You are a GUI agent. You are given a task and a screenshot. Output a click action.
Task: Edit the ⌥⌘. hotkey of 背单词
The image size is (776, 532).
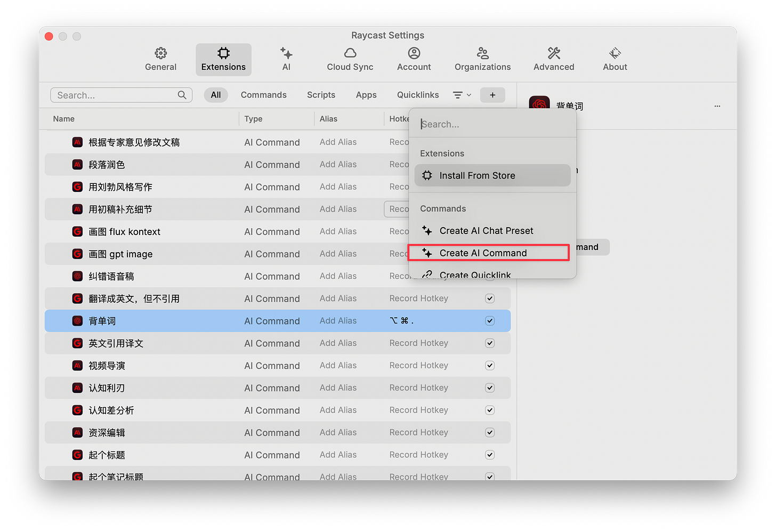click(x=402, y=321)
